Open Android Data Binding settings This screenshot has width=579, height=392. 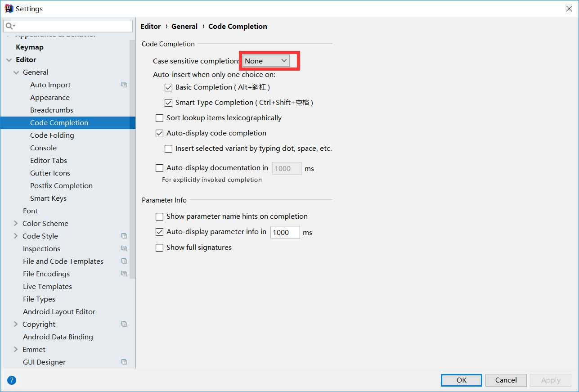tap(58, 337)
